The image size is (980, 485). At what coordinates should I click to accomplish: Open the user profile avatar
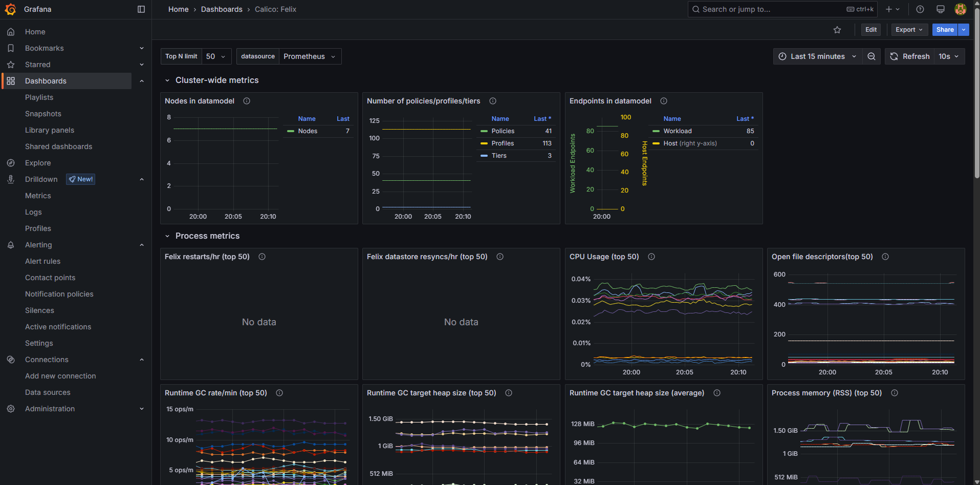(x=961, y=9)
